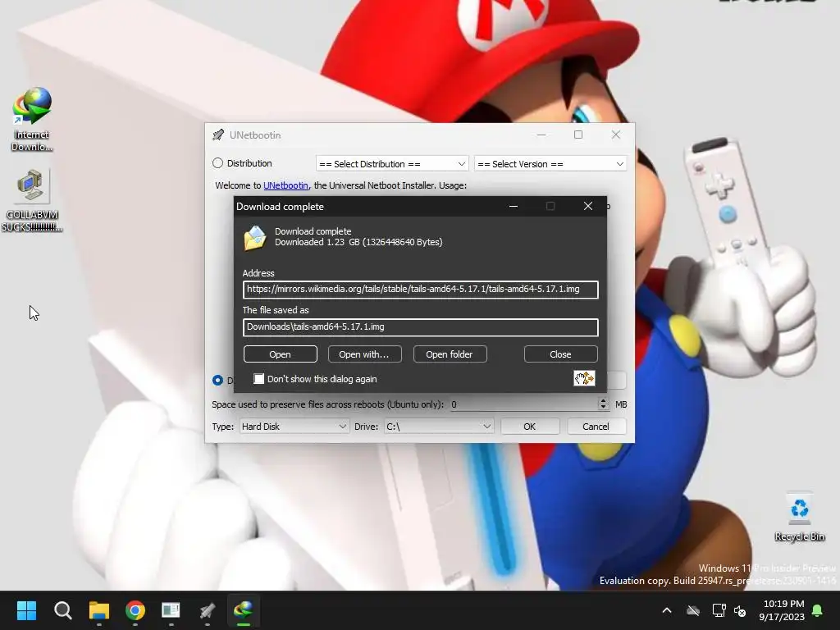Click the persistence space stepper arrows
Screen dimensions: 840x630
pos(603,404)
